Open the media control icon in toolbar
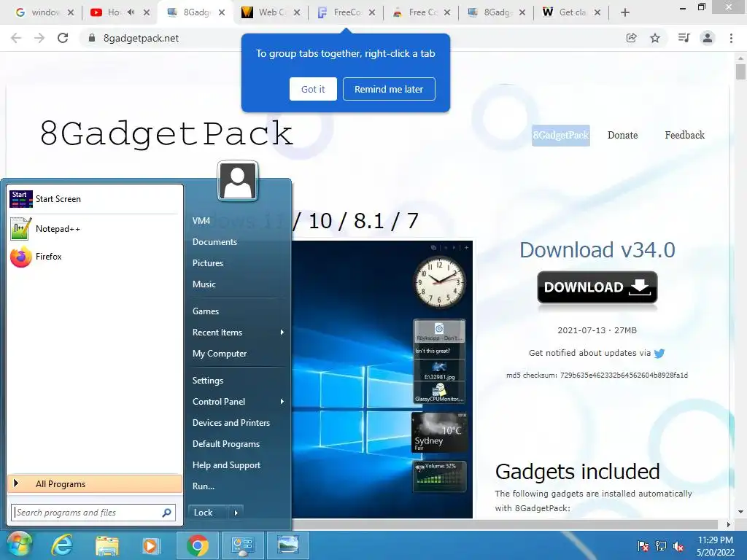Viewport: 747px width, 560px height. (x=684, y=38)
